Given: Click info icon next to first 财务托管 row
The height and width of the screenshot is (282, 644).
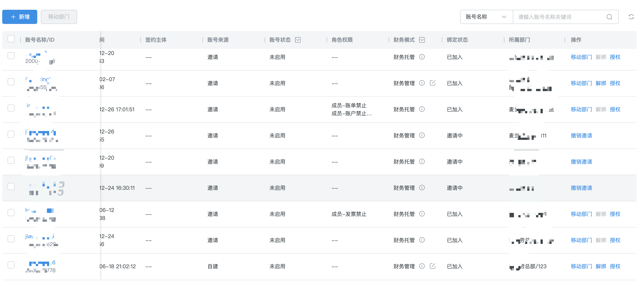Looking at the screenshot, I should click(422, 57).
